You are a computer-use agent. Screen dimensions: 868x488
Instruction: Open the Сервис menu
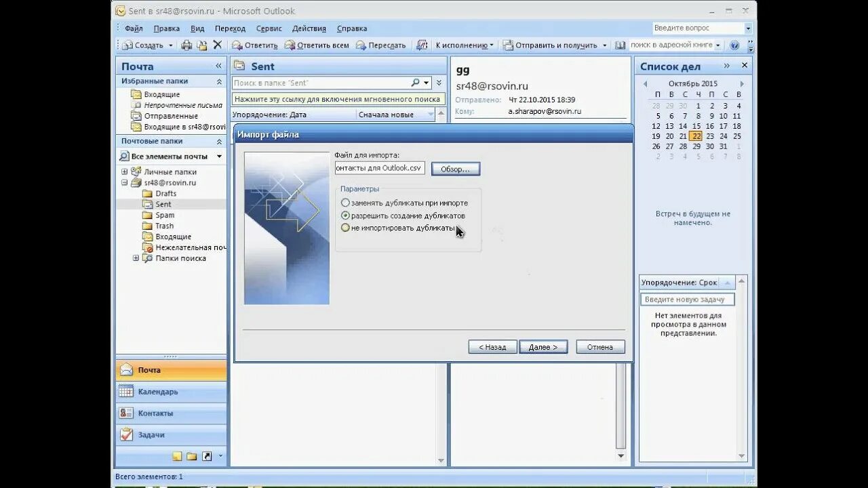pyautogui.click(x=269, y=28)
